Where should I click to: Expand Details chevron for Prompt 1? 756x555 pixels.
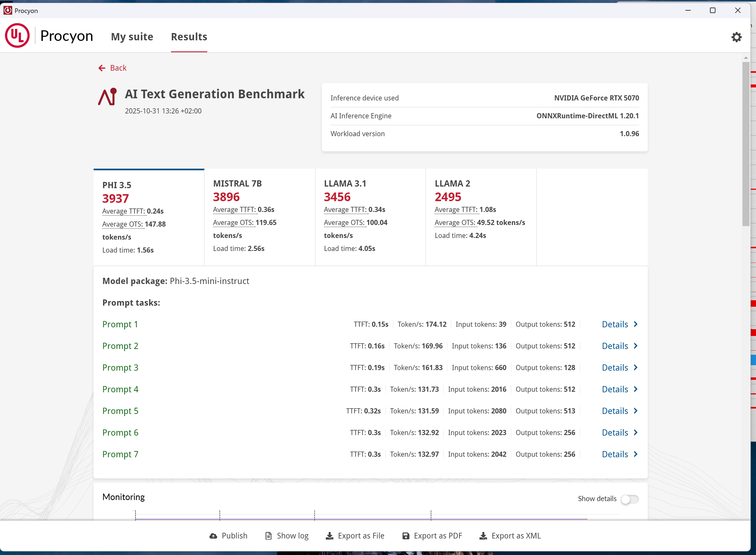pyautogui.click(x=636, y=324)
